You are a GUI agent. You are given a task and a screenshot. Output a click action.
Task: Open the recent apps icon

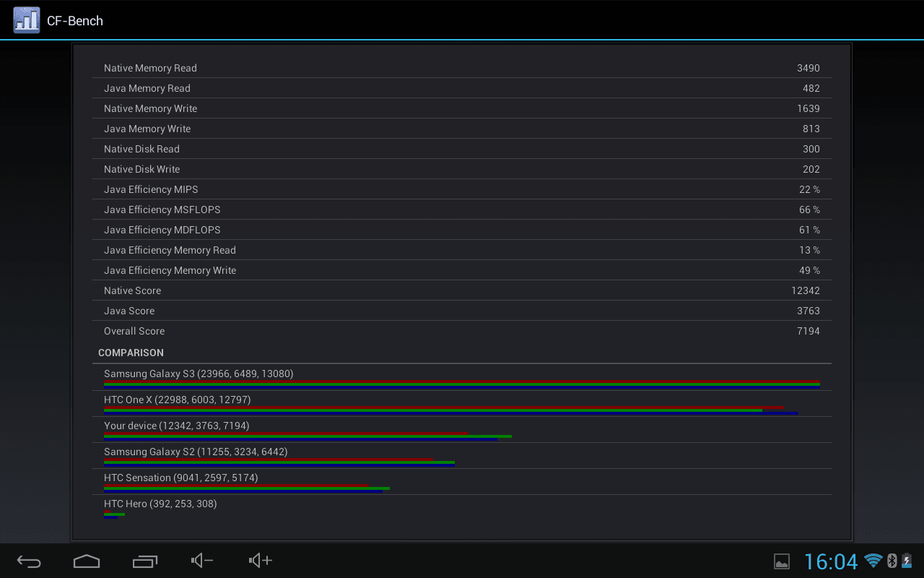point(145,561)
